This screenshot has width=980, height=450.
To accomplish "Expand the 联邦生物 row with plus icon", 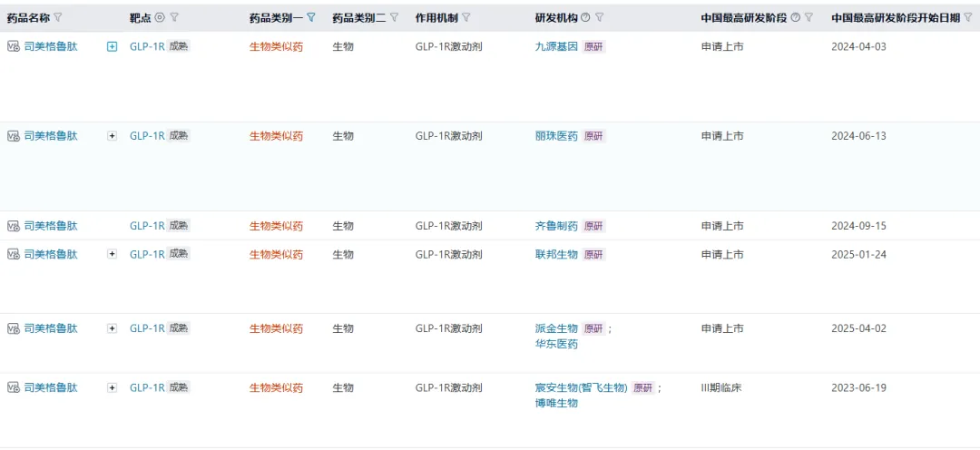I will point(113,254).
